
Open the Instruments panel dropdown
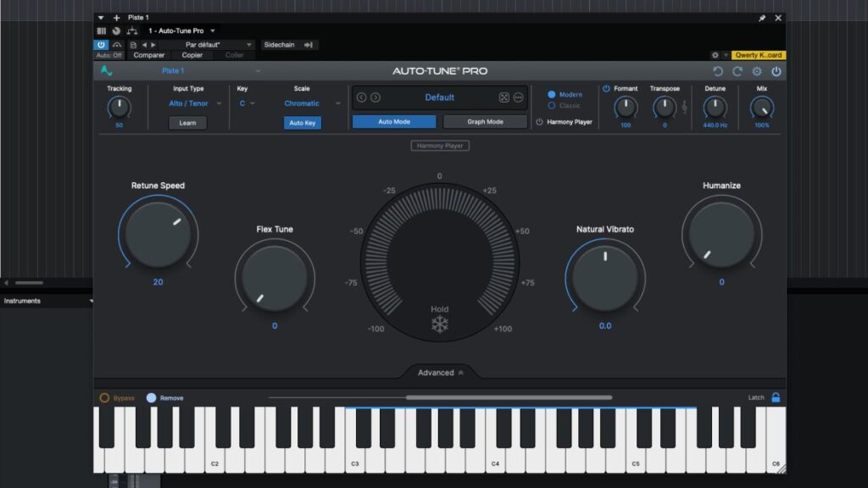pos(91,301)
